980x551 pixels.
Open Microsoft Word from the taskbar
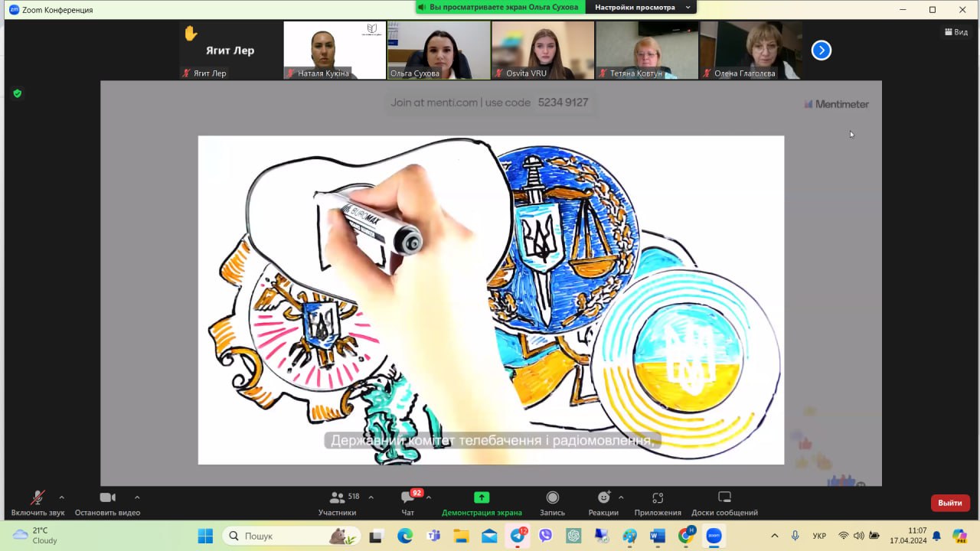[658, 536]
